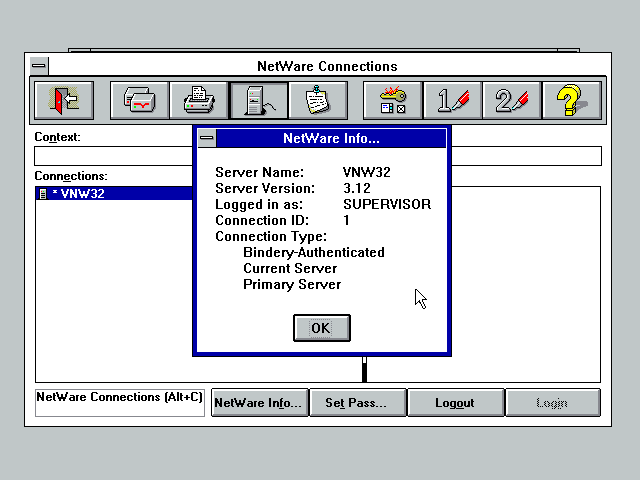Click the Context: label
Screen dimensions: 640x480
coord(57,137)
